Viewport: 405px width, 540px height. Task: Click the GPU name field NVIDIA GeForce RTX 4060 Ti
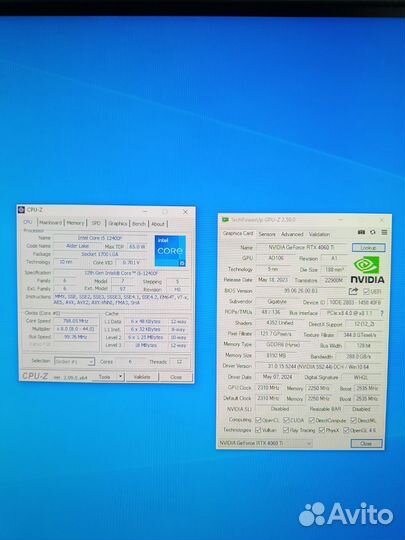pyautogui.click(x=302, y=247)
